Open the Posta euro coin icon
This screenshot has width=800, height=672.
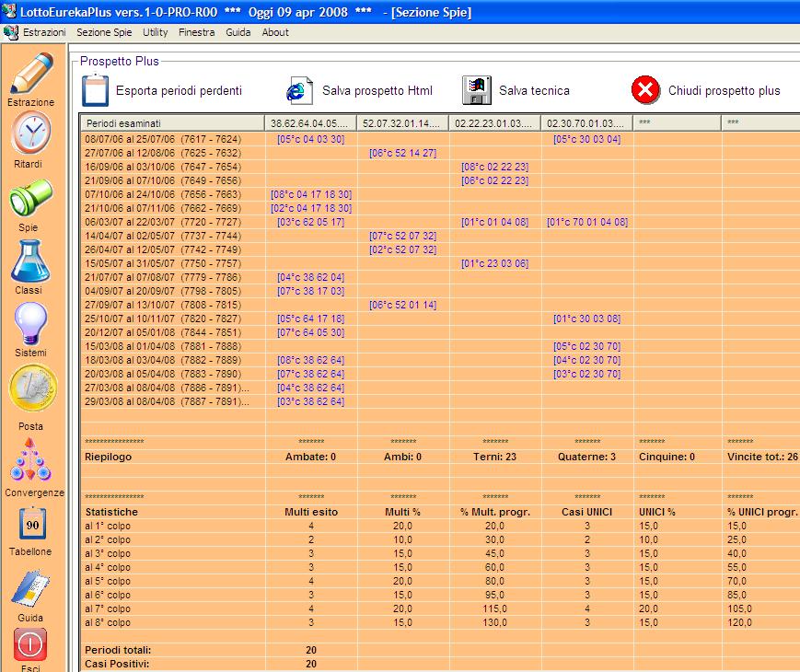[x=33, y=388]
